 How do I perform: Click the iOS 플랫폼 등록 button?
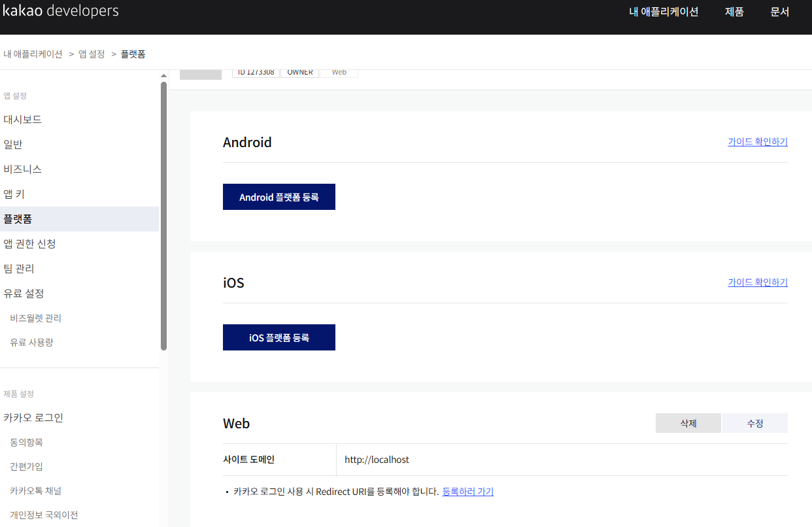point(279,337)
